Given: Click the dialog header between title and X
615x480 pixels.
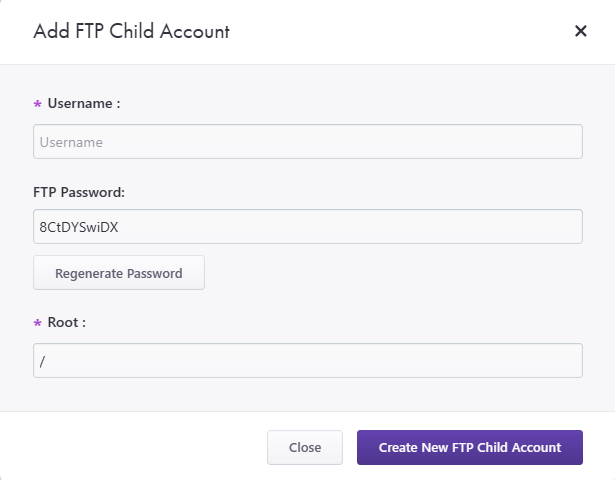Looking at the screenshot, I should pyautogui.click(x=400, y=31).
